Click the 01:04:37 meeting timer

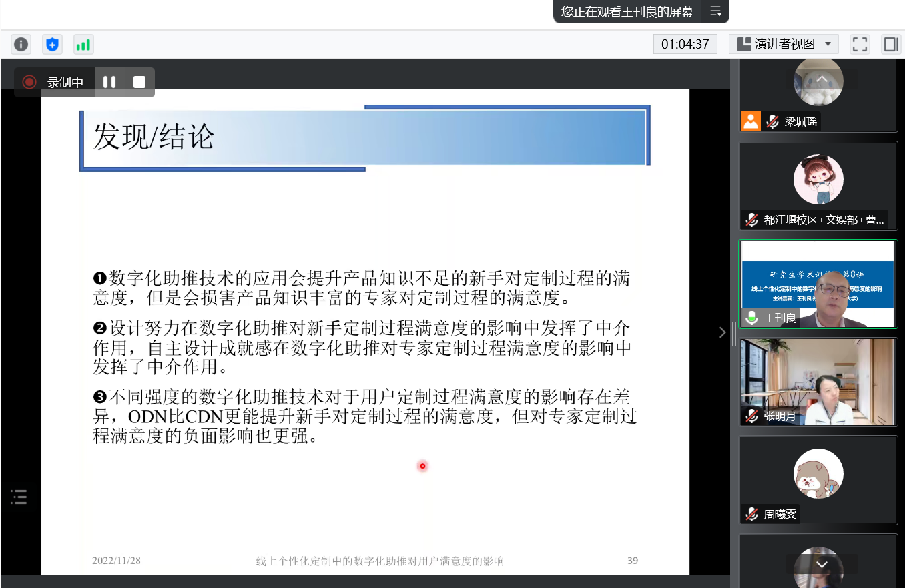click(685, 45)
